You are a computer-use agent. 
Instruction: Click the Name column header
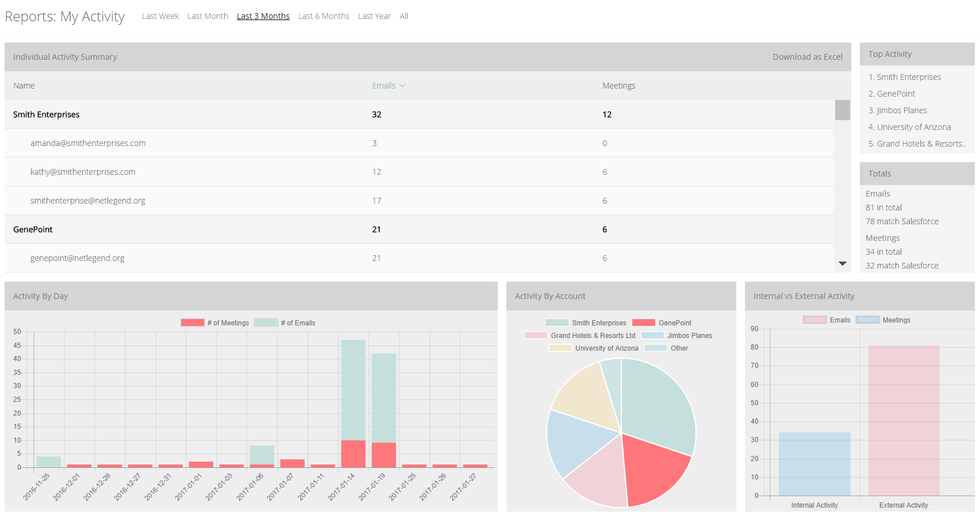click(24, 86)
